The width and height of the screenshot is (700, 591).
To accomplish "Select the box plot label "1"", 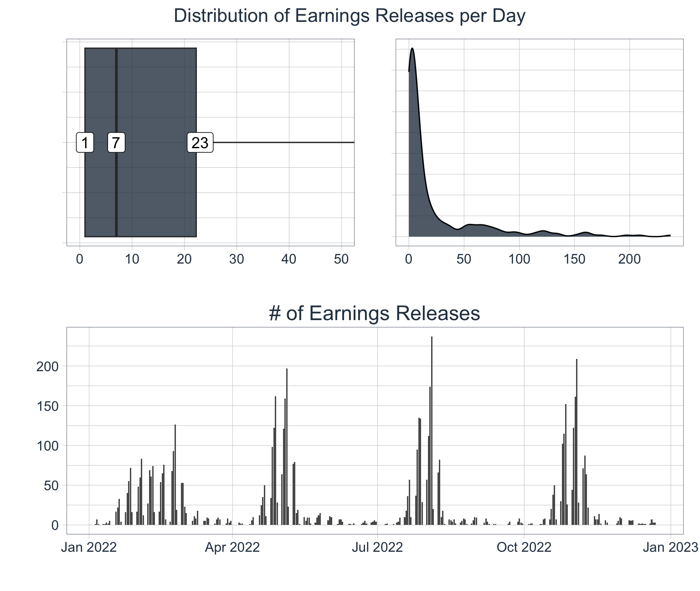I will pyautogui.click(x=85, y=143).
